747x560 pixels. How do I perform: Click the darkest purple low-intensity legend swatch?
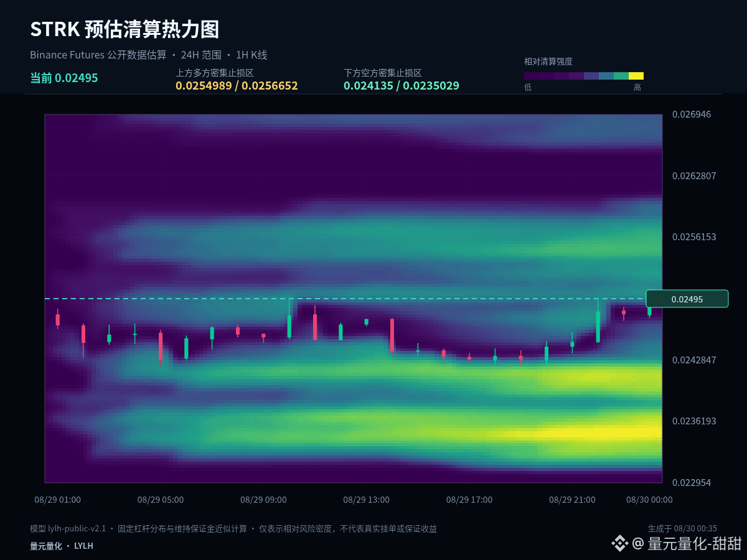[532, 76]
